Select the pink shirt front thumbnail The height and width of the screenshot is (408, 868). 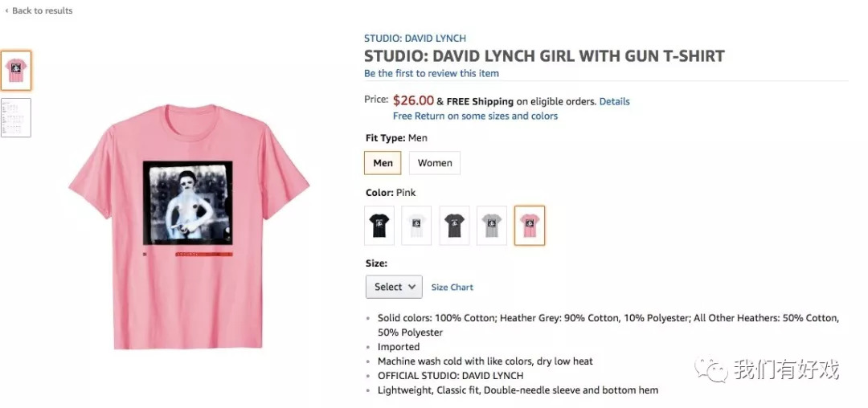click(16, 71)
